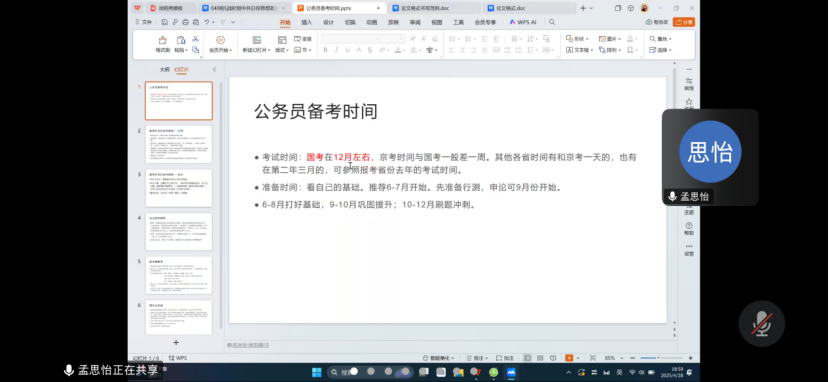Switch to Outline (大纲) panel tab
This screenshot has width=829, height=382.
coord(165,69)
